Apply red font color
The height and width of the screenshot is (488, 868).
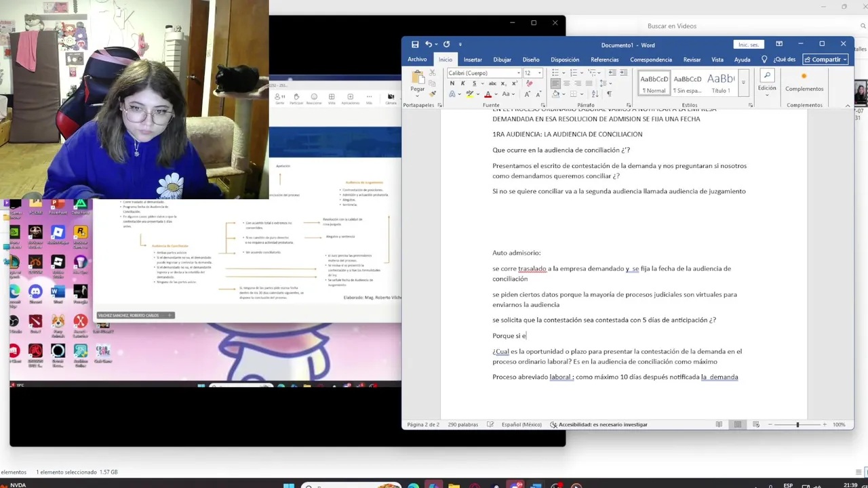(488, 94)
